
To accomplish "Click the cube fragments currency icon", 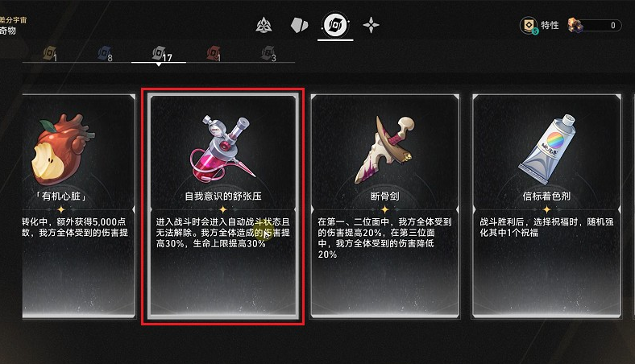I will pos(575,25).
